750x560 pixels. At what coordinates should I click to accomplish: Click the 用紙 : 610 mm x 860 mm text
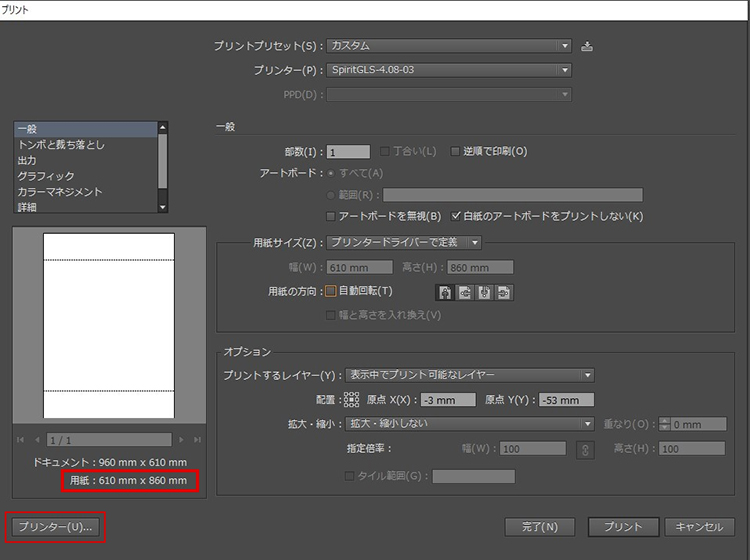tap(129, 480)
